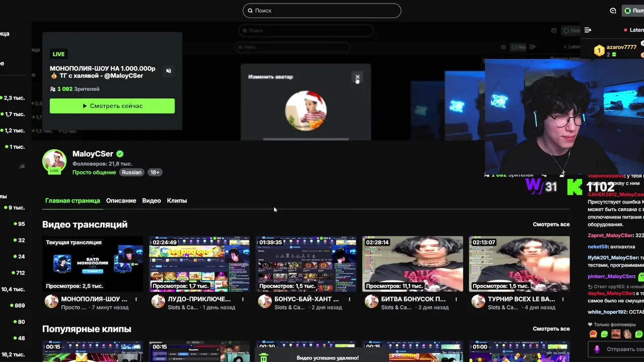Open options menu for БОНУС-БАЙ-ХАНТ video

point(349,299)
